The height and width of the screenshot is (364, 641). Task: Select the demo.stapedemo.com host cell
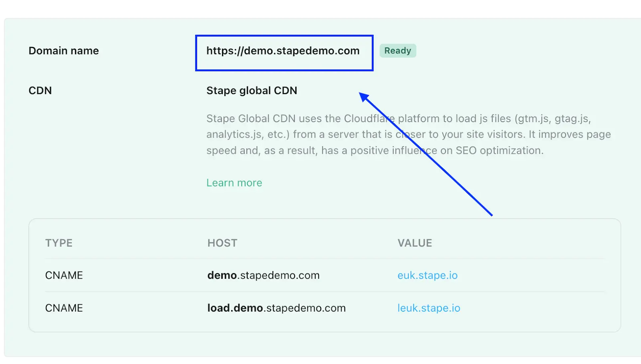[x=264, y=276]
